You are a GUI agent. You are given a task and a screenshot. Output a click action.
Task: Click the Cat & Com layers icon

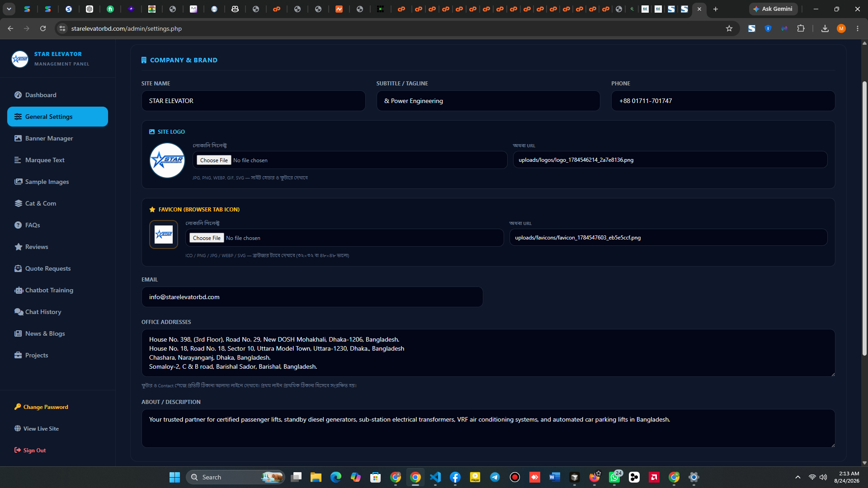point(18,203)
